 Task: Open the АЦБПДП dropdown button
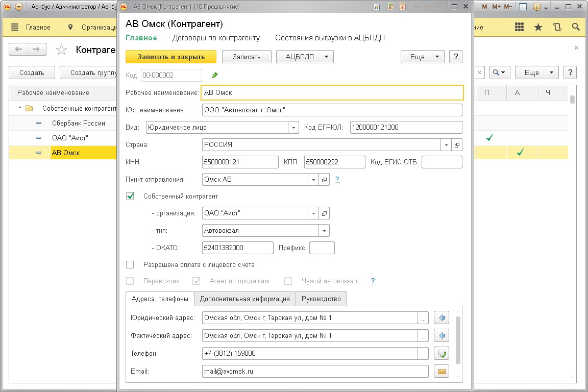click(305, 57)
